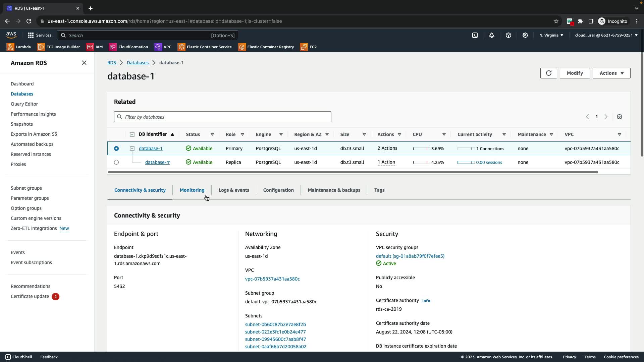Collapse the database-1 tree row toggle
The height and width of the screenshot is (362, 644).
coord(132,148)
